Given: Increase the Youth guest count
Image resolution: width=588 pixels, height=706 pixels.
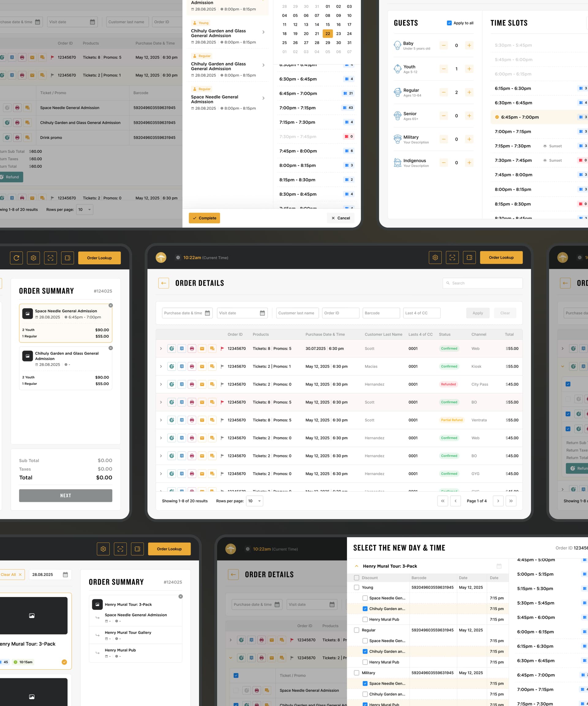Looking at the screenshot, I should [469, 69].
